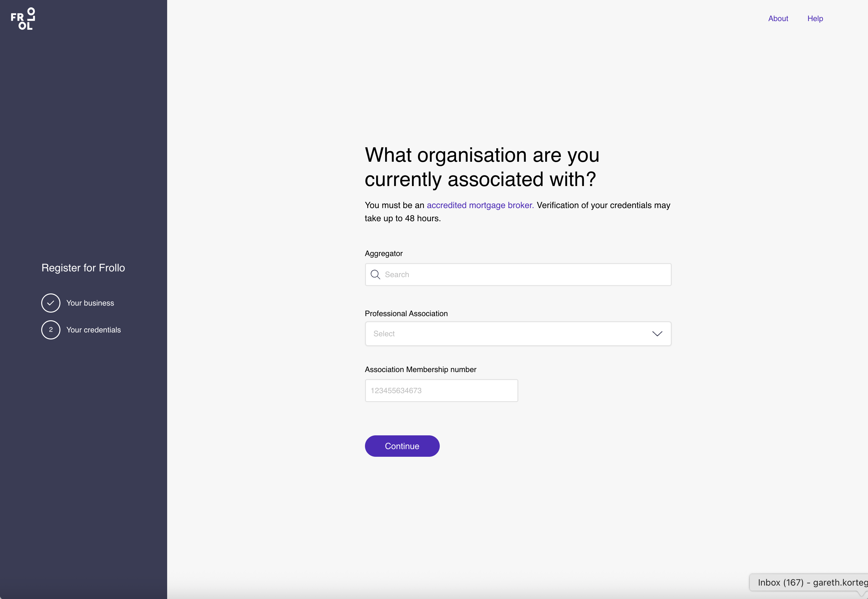Follow the accredited mortgage broker link

[480, 205]
